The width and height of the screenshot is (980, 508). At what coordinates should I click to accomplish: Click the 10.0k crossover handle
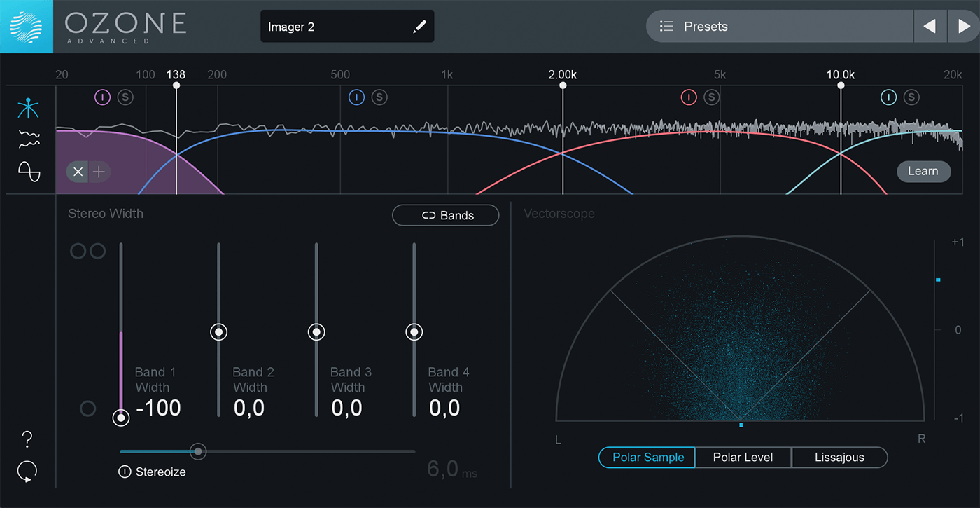841,85
